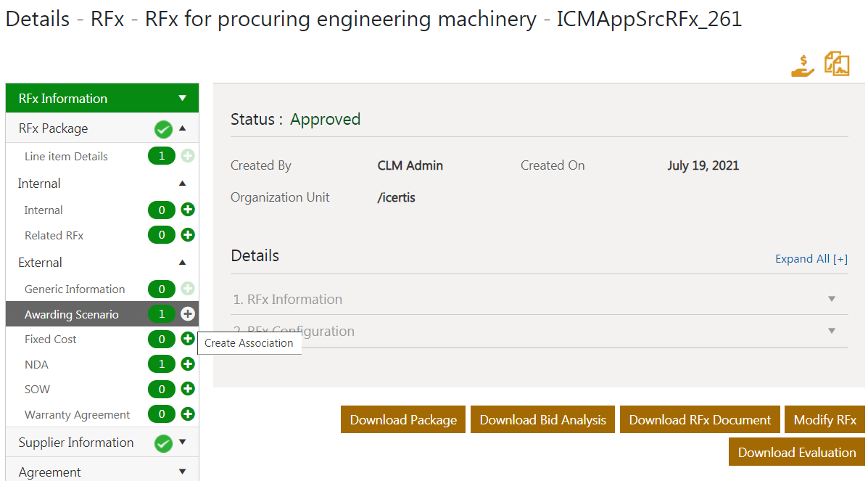Expand the Agreement section

(183, 472)
